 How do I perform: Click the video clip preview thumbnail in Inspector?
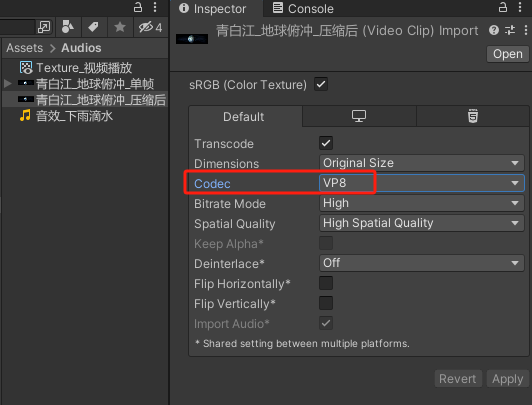point(192,39)
